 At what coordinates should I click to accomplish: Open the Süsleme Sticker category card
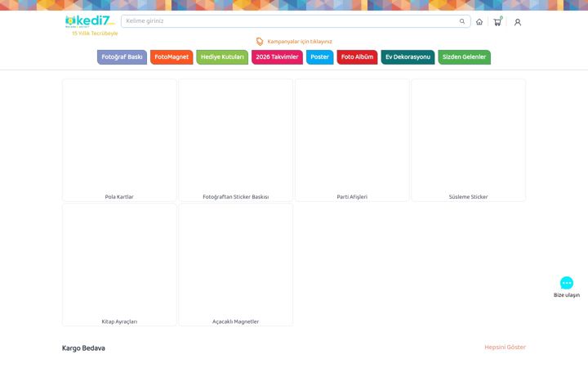469,140
